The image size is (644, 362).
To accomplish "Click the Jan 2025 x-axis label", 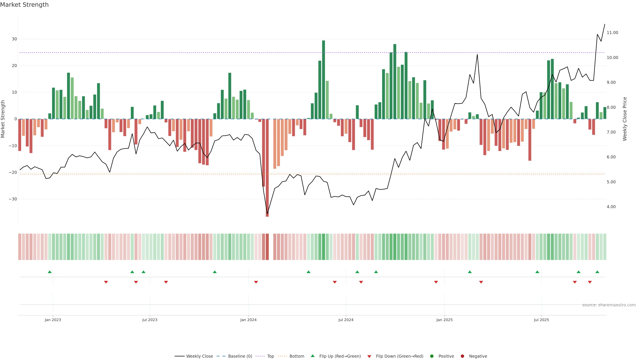I will (x=444, y=320).
